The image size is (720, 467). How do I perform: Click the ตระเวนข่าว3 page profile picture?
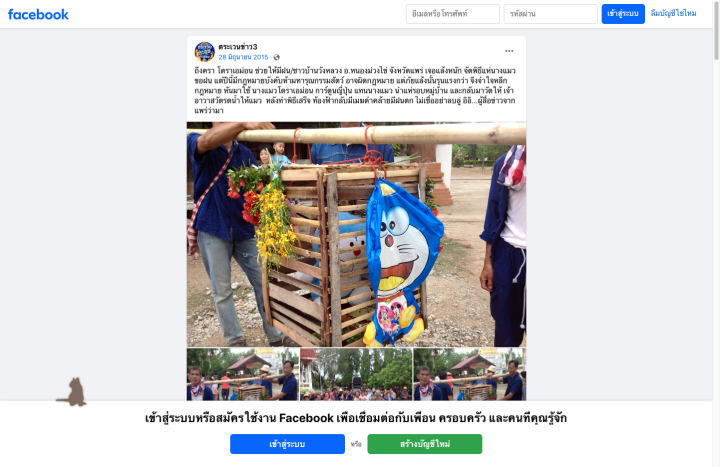point(204,51)
